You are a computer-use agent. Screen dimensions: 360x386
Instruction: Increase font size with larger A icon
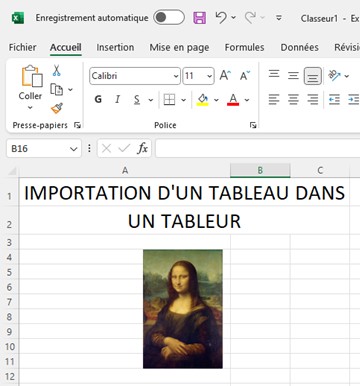click(x=225, y=76)
